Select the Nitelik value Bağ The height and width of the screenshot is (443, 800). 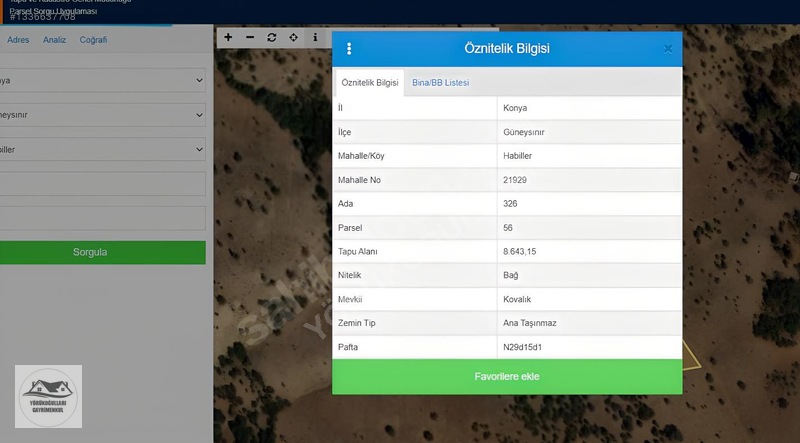point(590,275)
